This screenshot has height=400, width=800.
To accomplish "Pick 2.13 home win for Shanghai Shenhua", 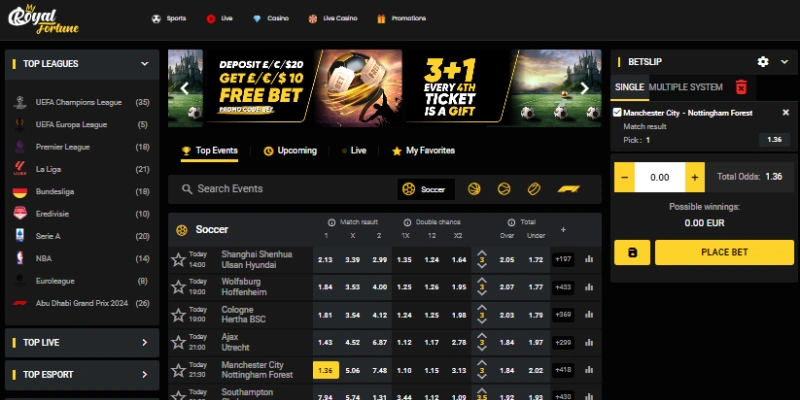I will [325, 260].
